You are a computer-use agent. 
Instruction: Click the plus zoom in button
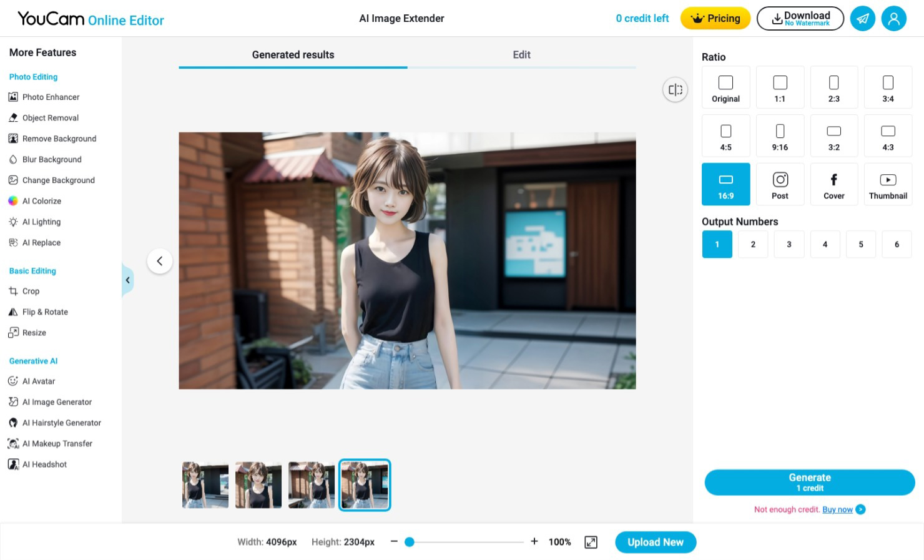[x=534, y=542]
